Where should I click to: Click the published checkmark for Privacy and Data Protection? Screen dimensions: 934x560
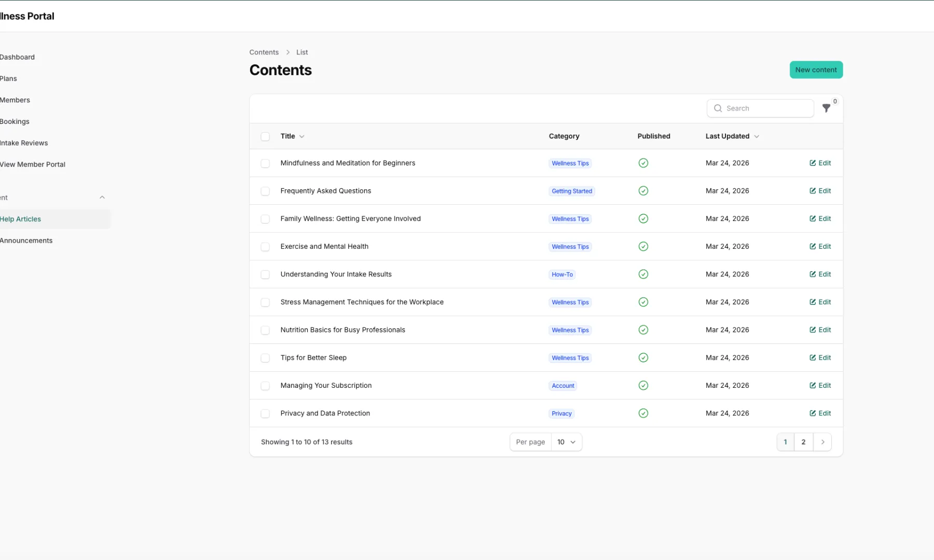click(x=643, y=413)
